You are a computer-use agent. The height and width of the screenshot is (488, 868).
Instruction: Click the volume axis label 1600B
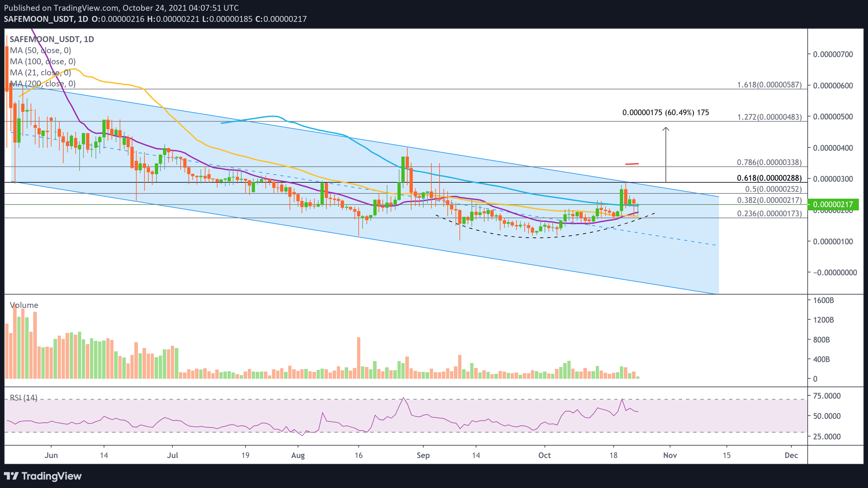tap(824, 300)
